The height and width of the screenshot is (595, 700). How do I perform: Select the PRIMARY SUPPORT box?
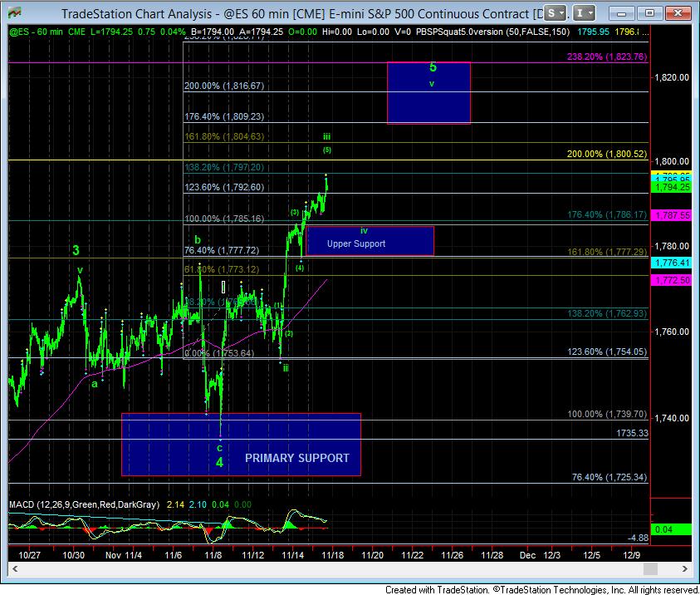241,445
